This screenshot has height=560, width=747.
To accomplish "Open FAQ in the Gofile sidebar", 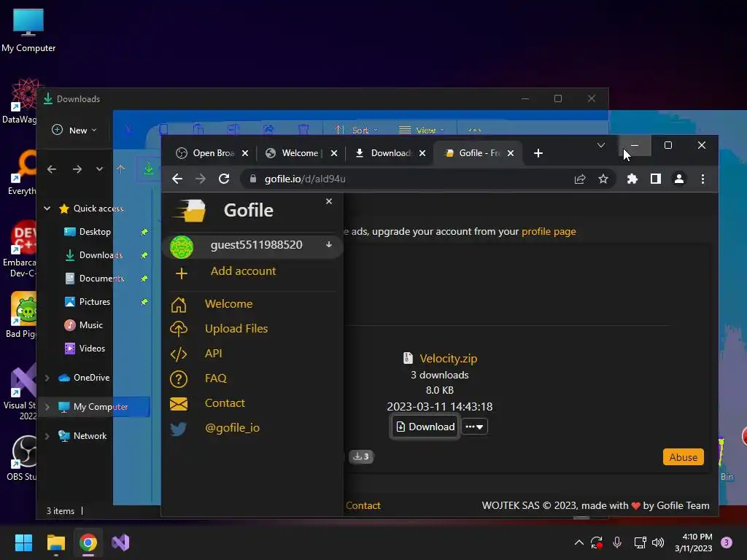I will [216, 378].
